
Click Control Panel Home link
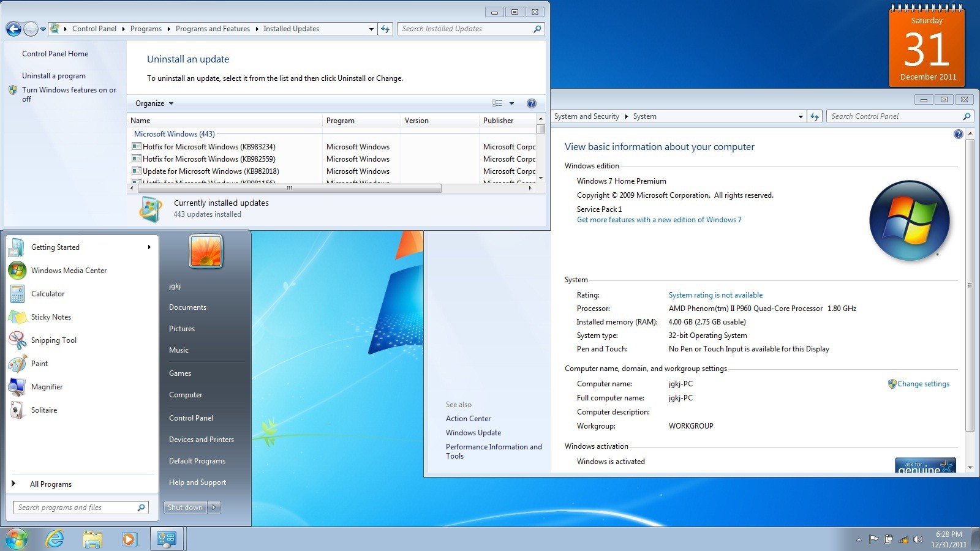pyautogui.click(x=55, y=54)
